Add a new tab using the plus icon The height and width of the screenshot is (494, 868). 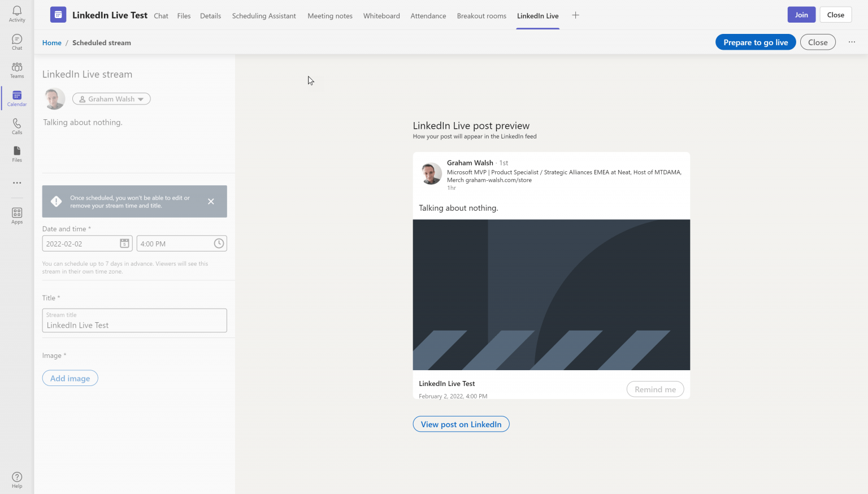575,15
